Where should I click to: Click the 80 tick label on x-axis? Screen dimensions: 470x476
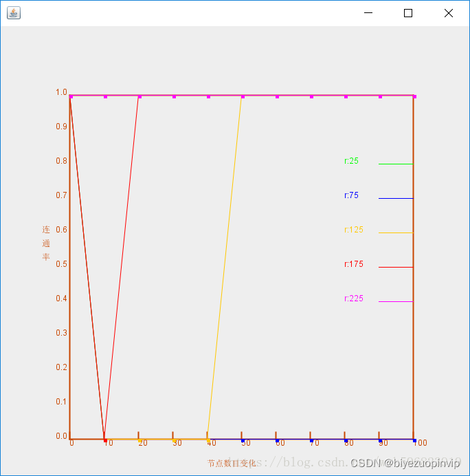[349, 443]
